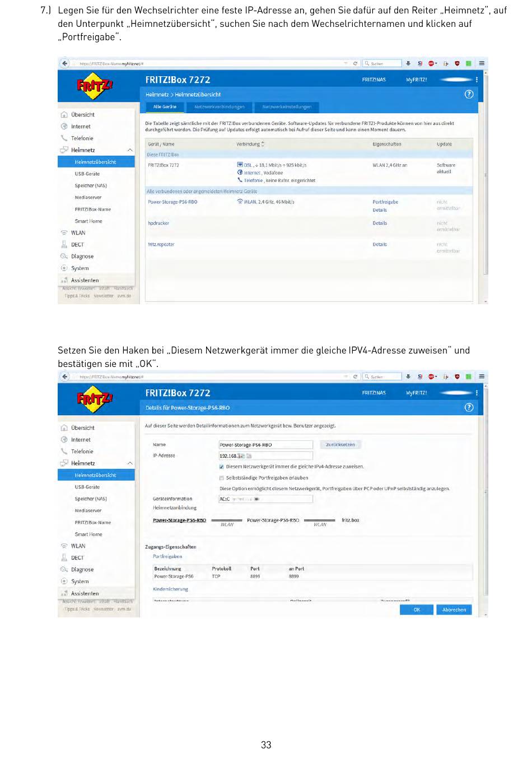Image resolution: width=532 pixels, height=767 pixels.
Task: Click Suchen search box in upper browser
Action: [x=382, y=63]
